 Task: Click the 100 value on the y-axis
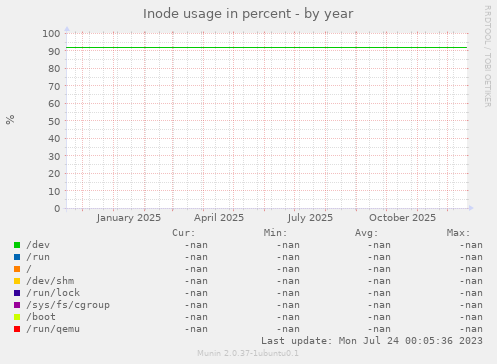pos(51,34)
